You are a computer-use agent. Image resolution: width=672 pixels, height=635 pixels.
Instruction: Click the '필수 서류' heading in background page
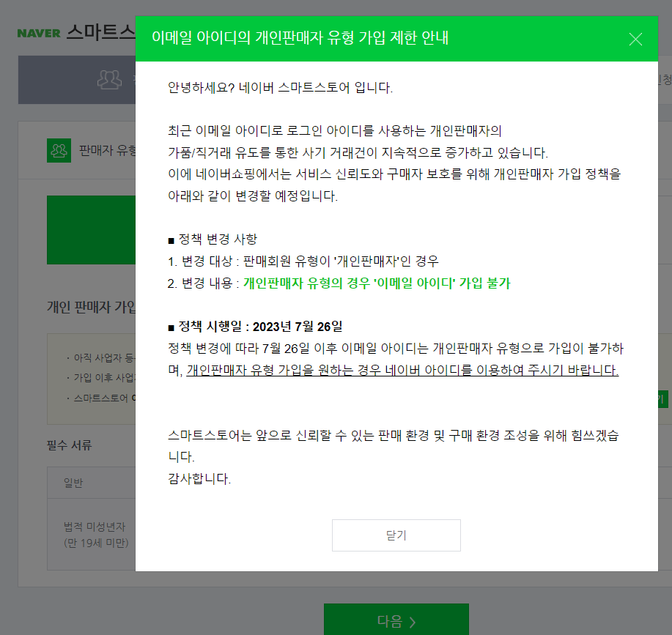click(x=69, y=445)
